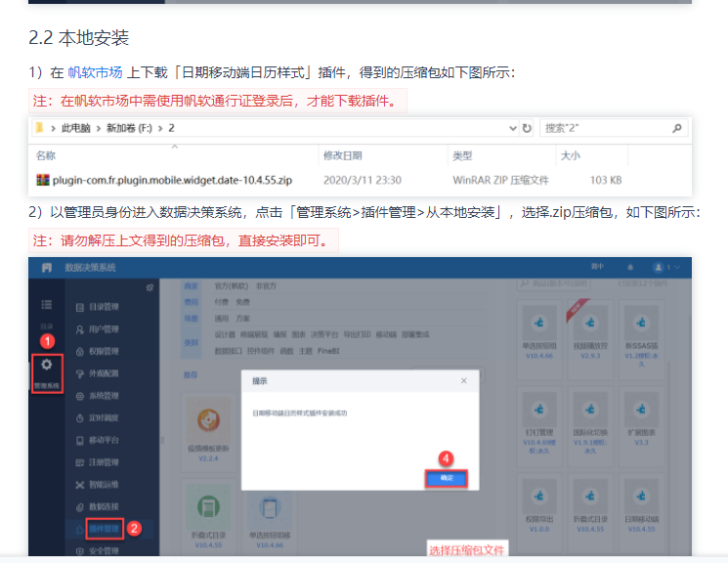Expand the Explorer address bar history dropdown
The width and height of the screenshot is (728, 563).
pos(513,128)
